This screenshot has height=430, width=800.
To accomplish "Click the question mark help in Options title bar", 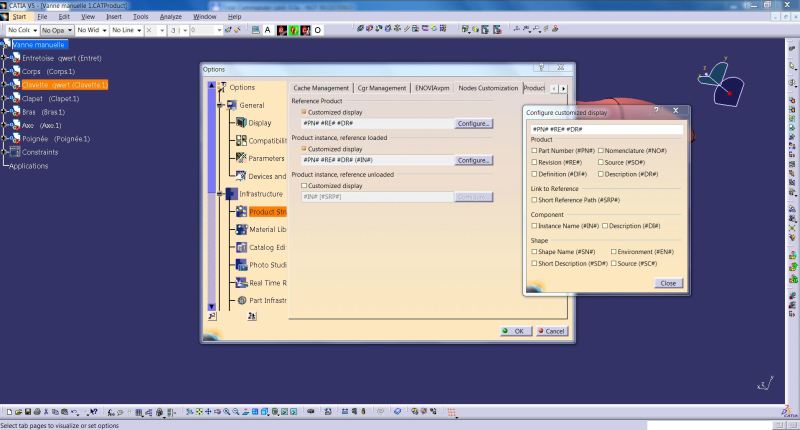I will coord(542,67).
